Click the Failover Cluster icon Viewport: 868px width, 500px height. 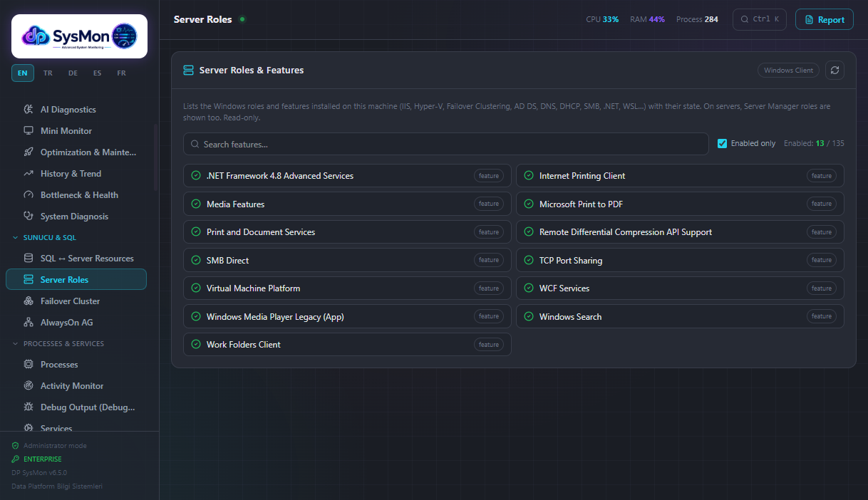(29, 301)
